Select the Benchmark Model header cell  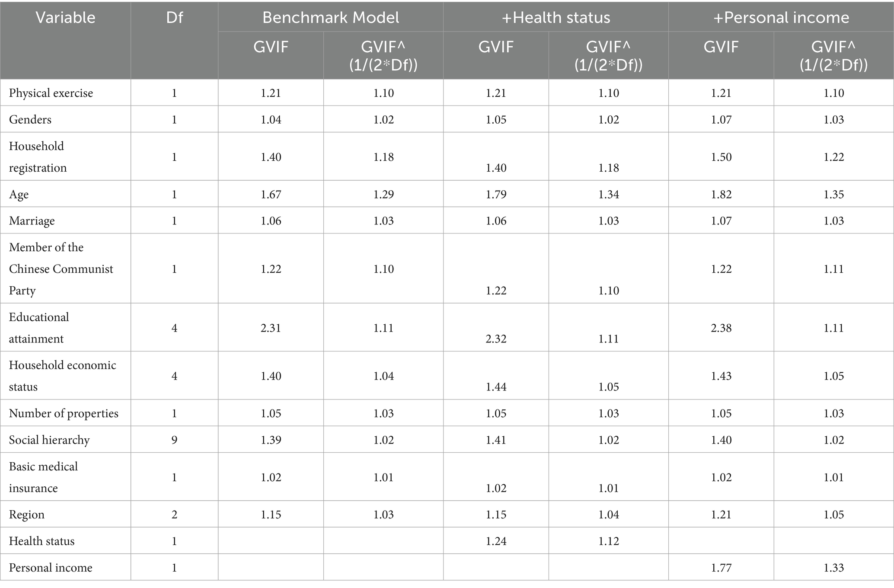click(331, 18)
